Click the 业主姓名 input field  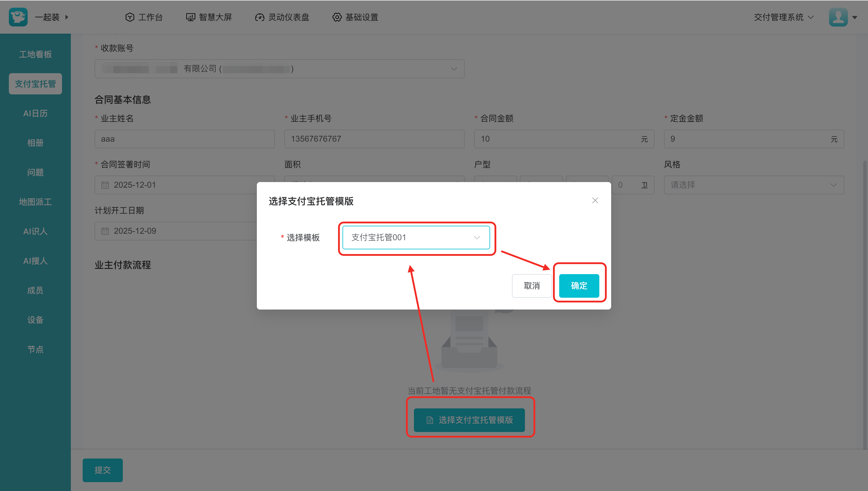click(184, 139)
